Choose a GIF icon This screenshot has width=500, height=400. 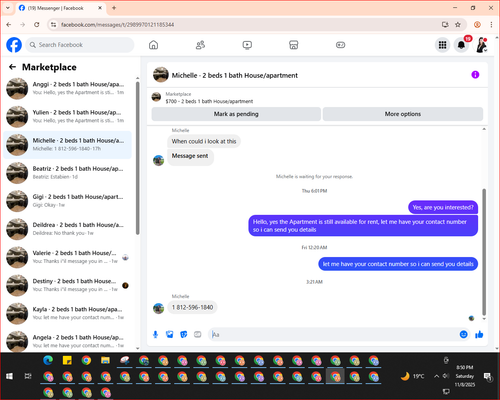point(198,334)
